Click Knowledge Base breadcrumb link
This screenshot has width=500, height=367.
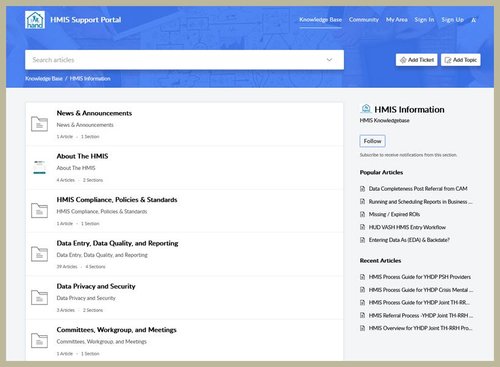coord(44,79)
